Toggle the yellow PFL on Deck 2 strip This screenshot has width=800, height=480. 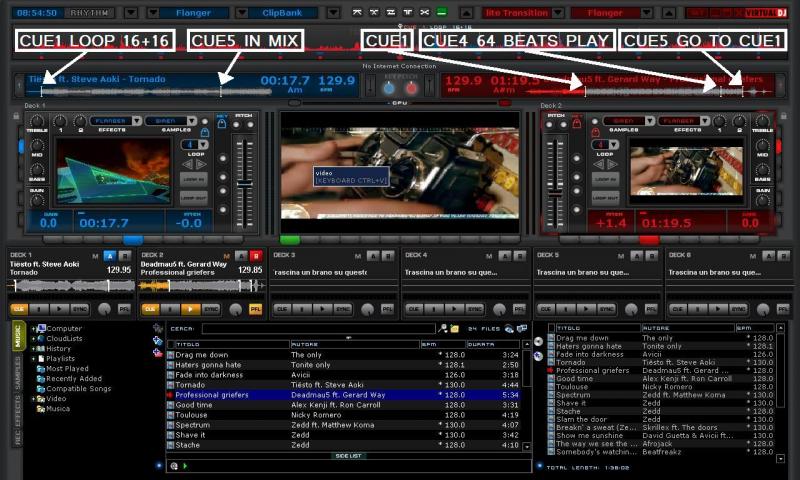(255, 309)
